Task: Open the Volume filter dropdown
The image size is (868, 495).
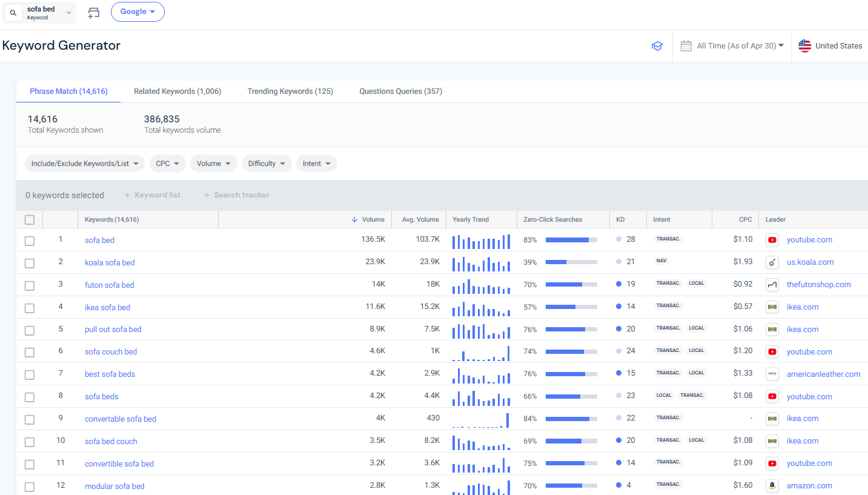Action: (214, 164)
